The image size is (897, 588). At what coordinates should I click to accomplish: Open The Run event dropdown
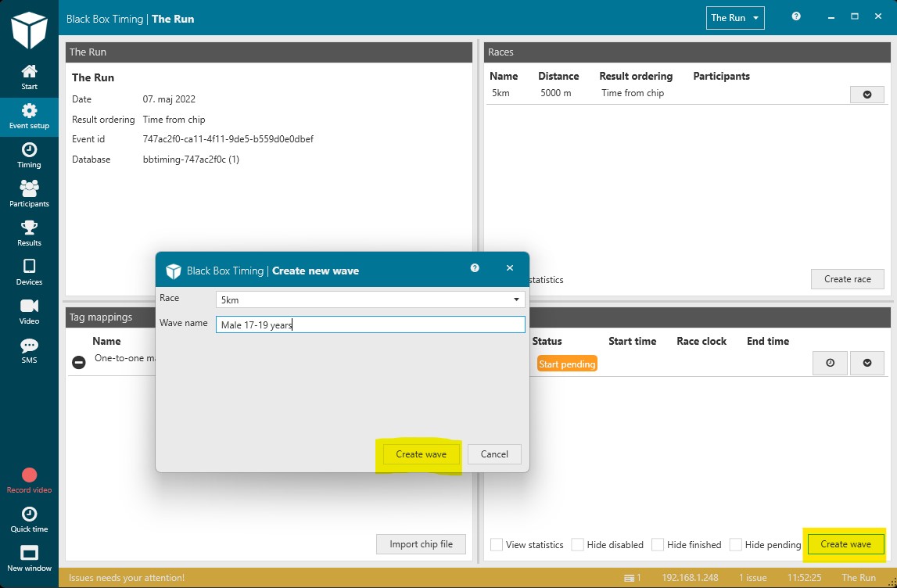tap(735, 18)
